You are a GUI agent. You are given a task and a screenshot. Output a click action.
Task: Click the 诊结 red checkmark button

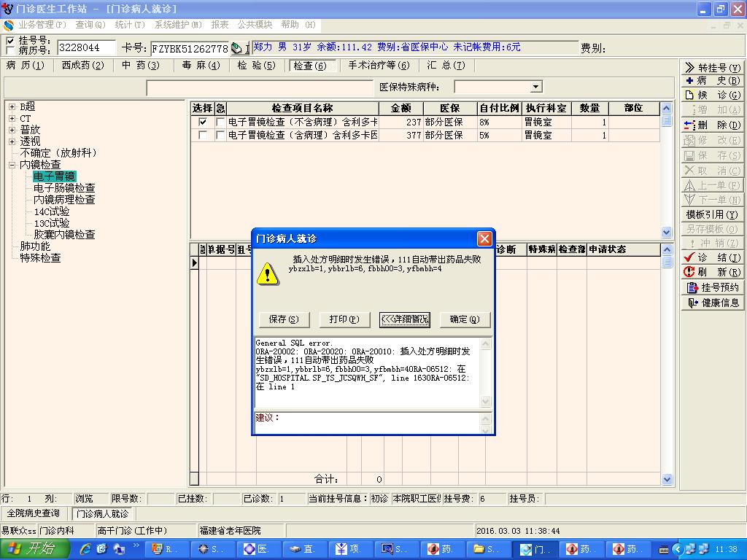tap(712, 257)
